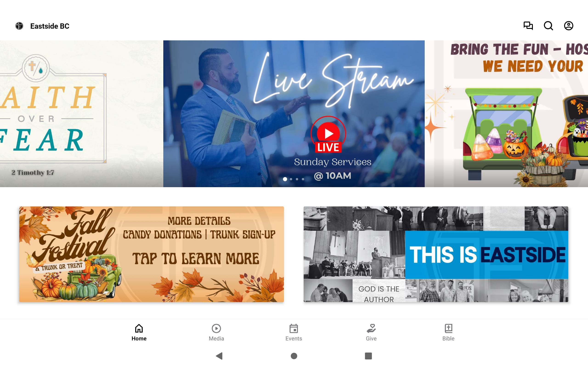Select the first carousel page dot
The width and height of the screenshot is (588, 367).
coord(285,179)
